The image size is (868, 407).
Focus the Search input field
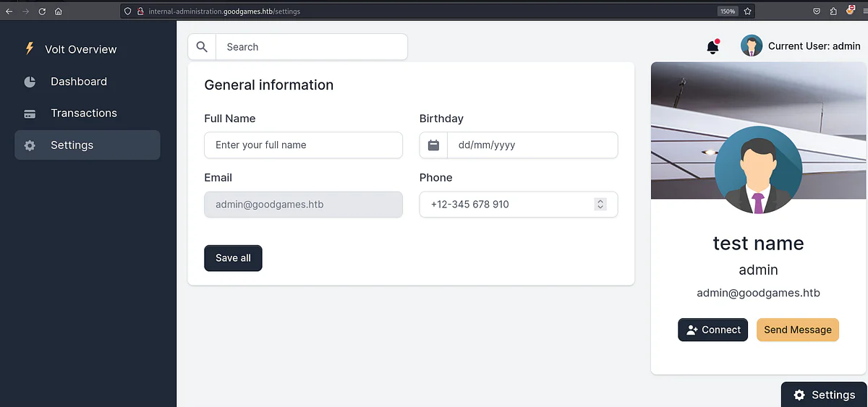tap(311, 47)
